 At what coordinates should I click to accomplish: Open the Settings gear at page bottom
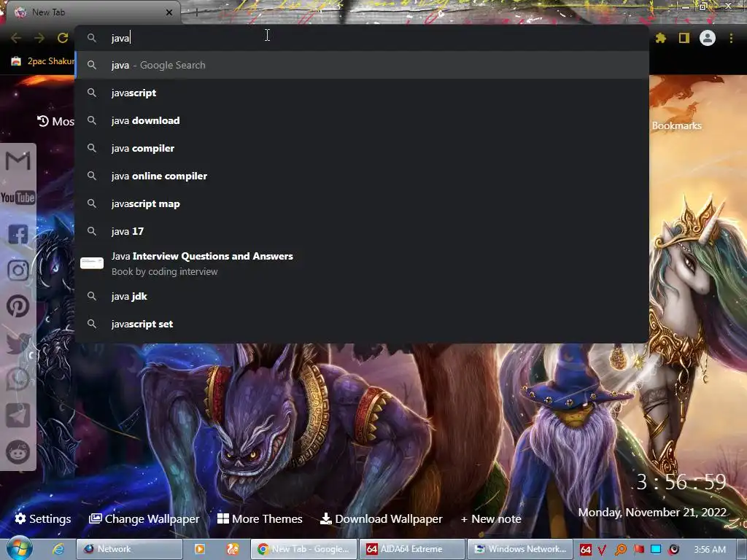click(x=43, y=518)
